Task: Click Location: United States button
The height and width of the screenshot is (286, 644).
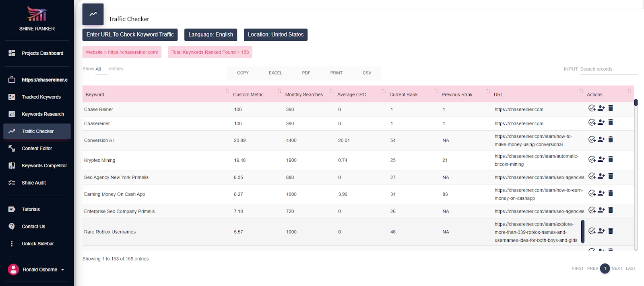Action: [276, 35]
